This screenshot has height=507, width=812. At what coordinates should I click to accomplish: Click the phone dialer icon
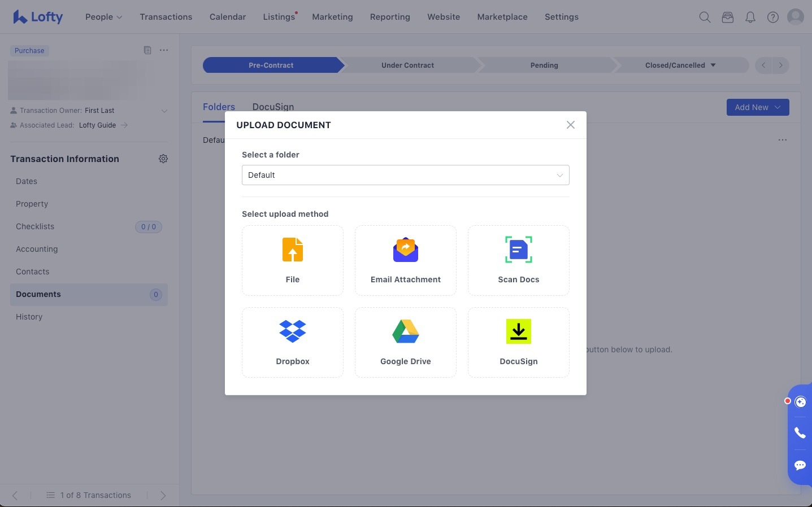[x=800, y=433]
